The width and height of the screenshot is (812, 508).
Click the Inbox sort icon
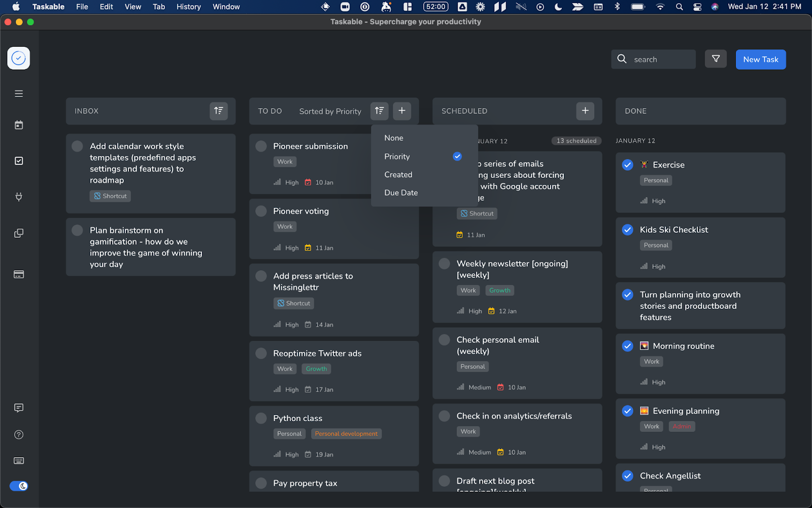[x=218, y=111]
